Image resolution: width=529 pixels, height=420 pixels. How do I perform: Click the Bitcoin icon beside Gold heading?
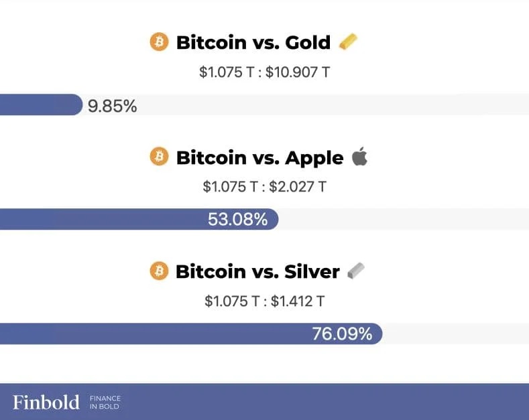point(160,42)
